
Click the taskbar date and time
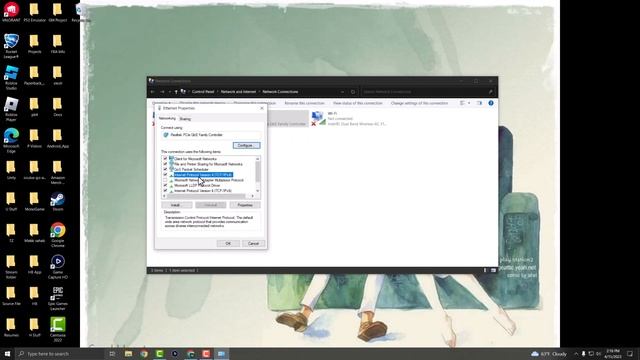(x=613, y=353)
